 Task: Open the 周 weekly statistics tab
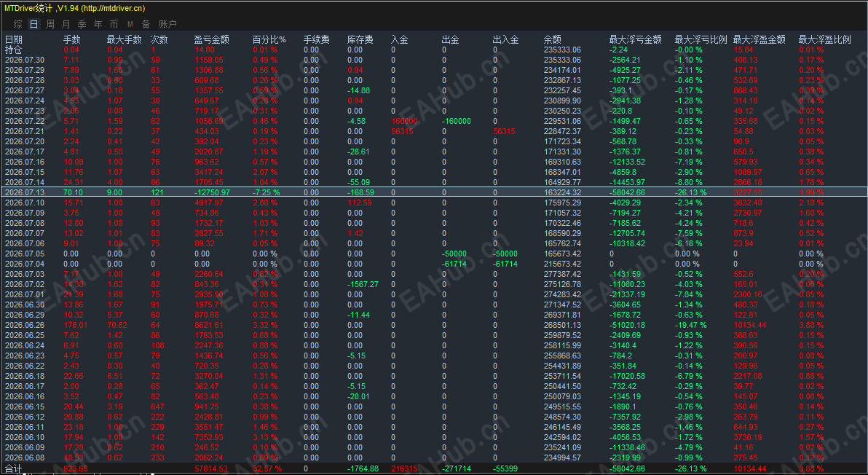(50, 24)
